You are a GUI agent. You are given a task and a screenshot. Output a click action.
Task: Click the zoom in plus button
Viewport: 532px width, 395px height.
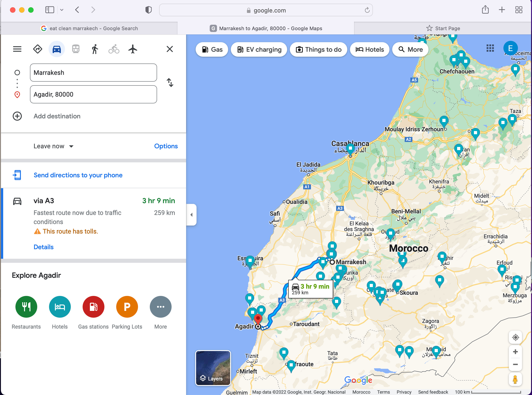click(515, 352)
